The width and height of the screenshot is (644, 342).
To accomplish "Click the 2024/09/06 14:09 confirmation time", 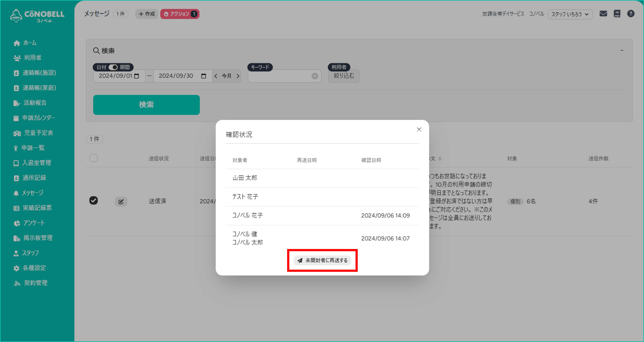I will tap(385, 216).
